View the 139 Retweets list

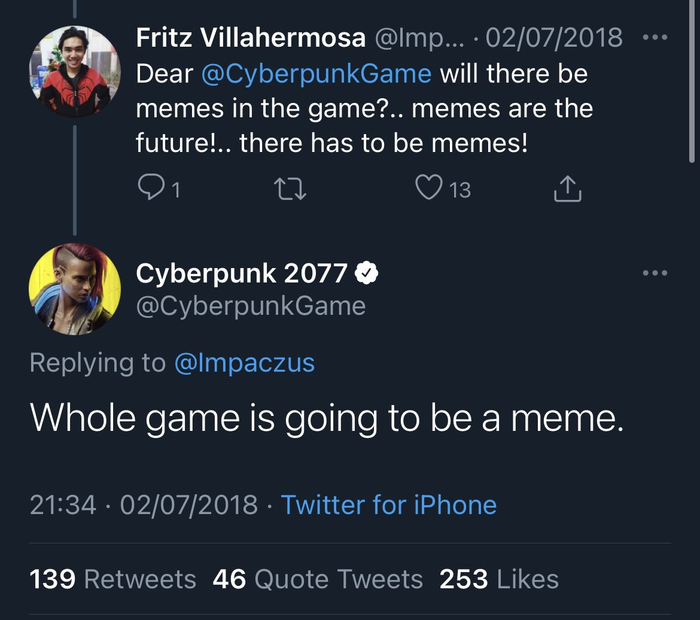[113, 578]
